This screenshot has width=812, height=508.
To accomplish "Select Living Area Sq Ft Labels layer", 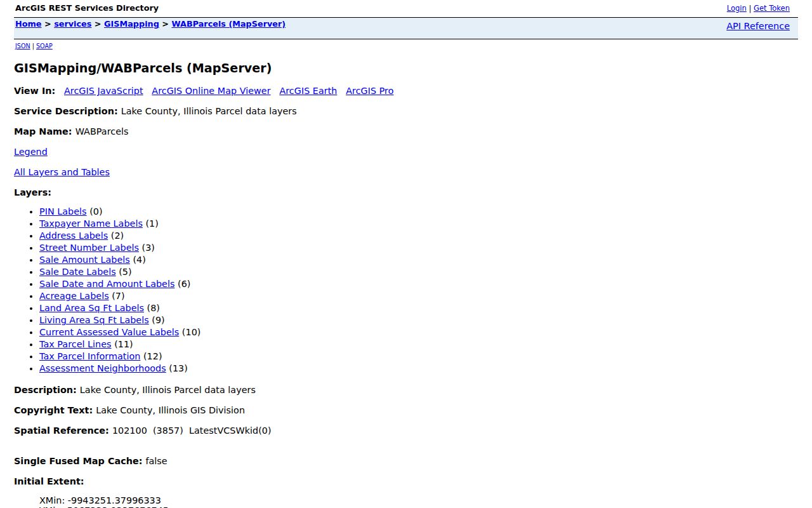I will 94,320.
